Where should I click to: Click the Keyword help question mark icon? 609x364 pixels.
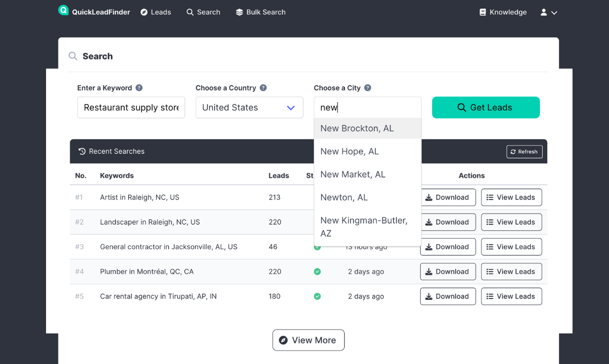pos(139,88)
